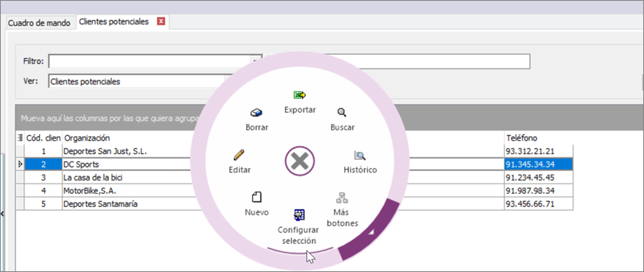Image resolution: width=644 pixels, height=272 pixels.
Task: Select the Editar pencil icon
Action: pyautogui.click(x=239, y=155)
